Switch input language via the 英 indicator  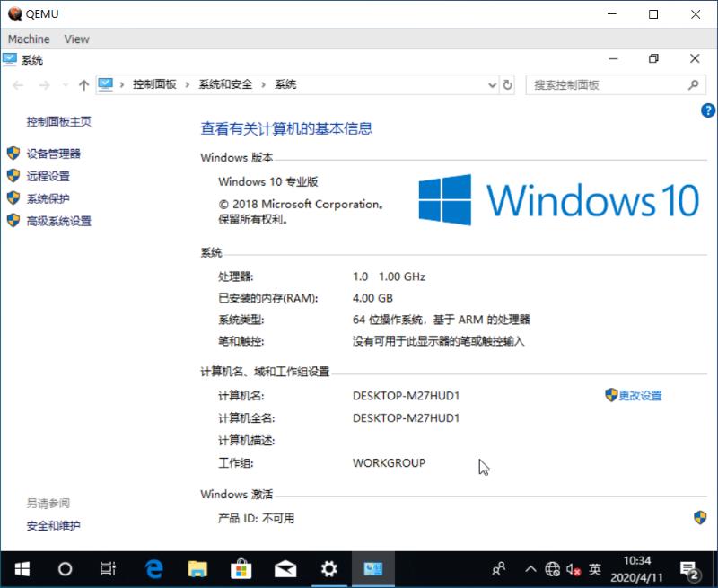click(595, 568)
